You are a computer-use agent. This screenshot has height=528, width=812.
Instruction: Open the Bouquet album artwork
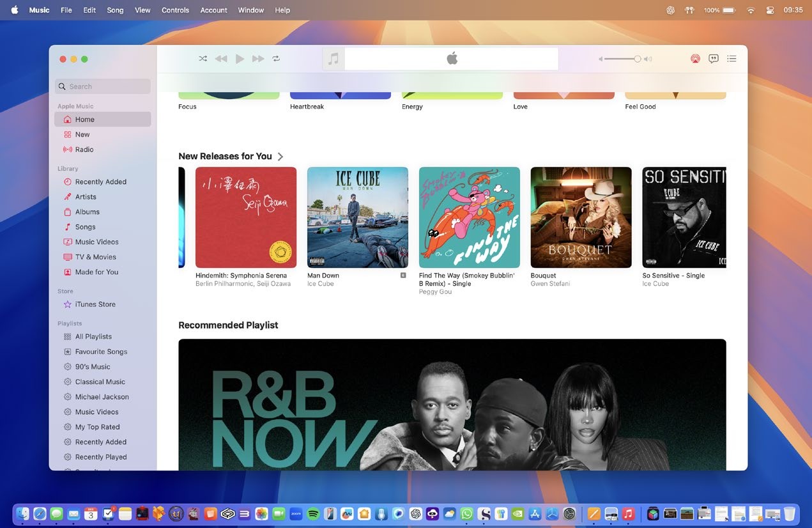tap(581, 217)
